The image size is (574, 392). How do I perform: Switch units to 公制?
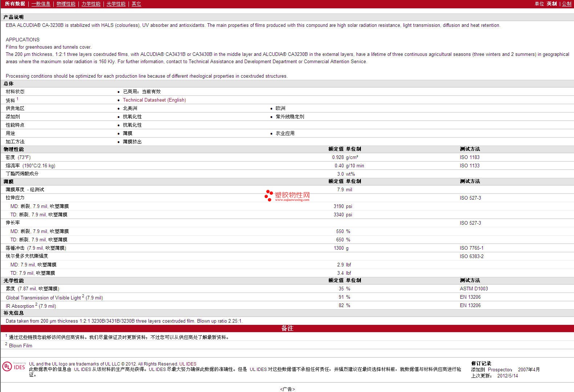point(566,4)
